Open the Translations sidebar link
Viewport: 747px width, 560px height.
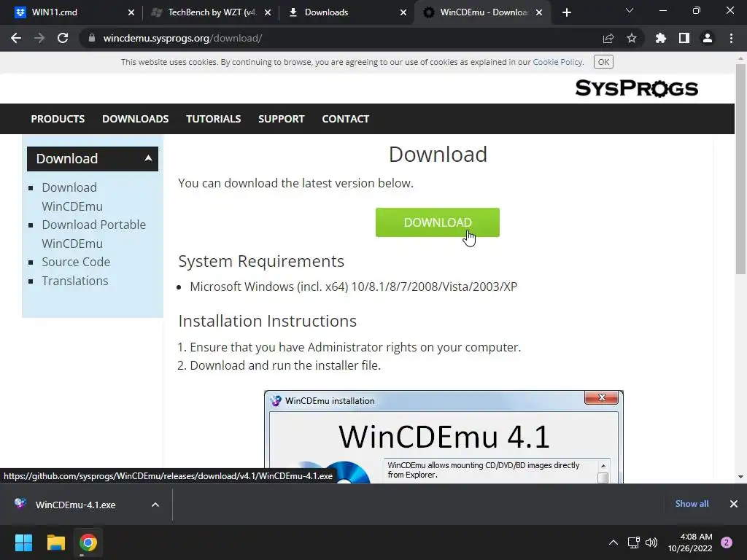click(x=75, y=281)
